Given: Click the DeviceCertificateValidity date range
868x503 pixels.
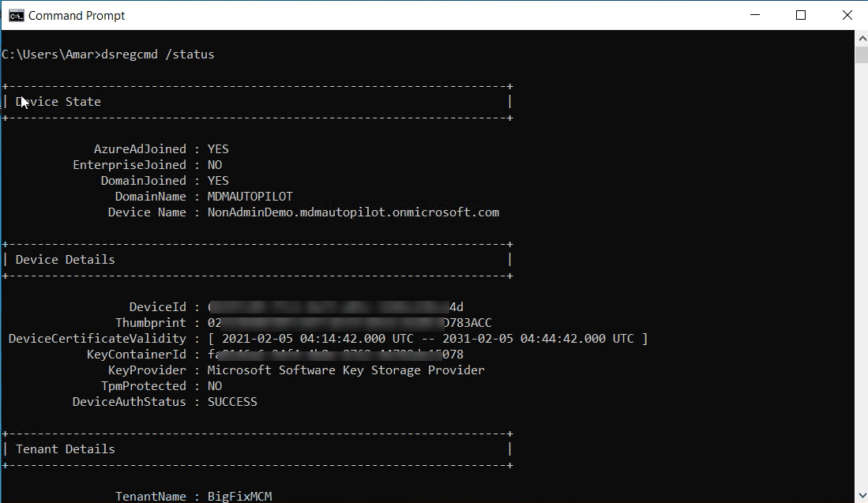Looking at the screenshot, I should pos(427,339).
